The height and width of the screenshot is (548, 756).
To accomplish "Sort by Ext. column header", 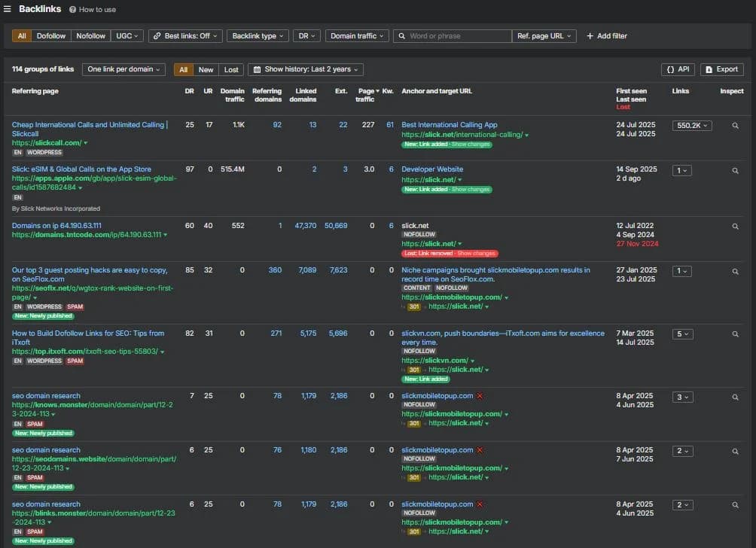I will pos(341,91).
